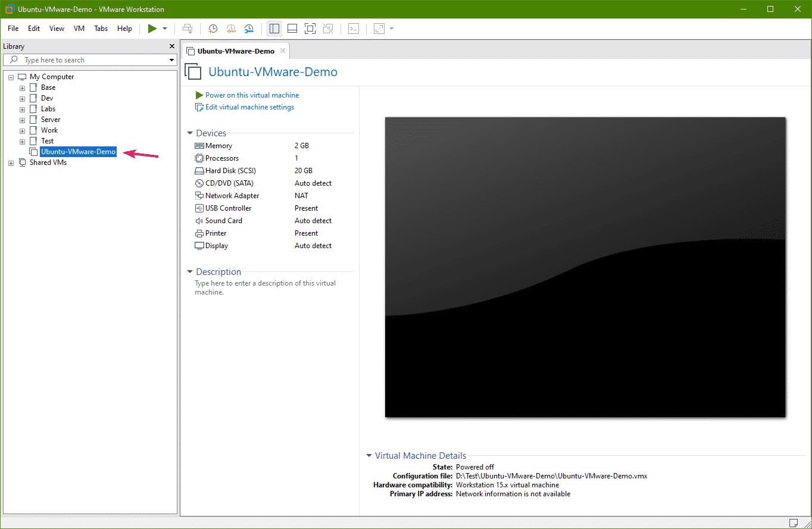The image size is (812, 529).
Task: Switch to the Ubuntu-VMware-Demo tab
Action: pos(236,51)
